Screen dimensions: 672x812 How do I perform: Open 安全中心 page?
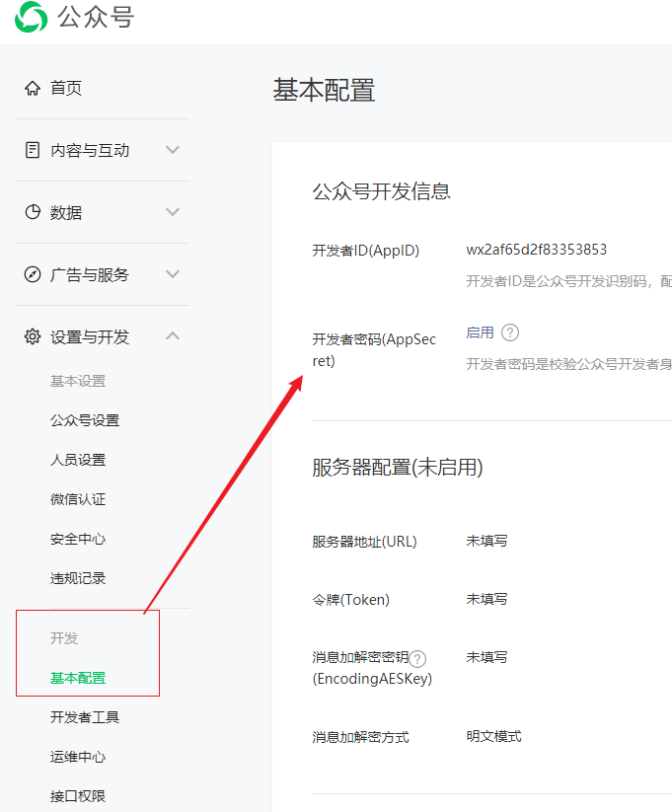point(78,539)
